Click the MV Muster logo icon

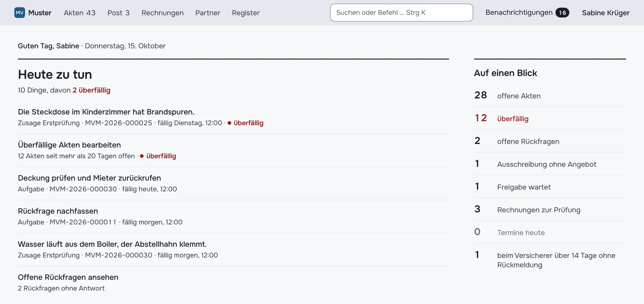pos(20,13)
